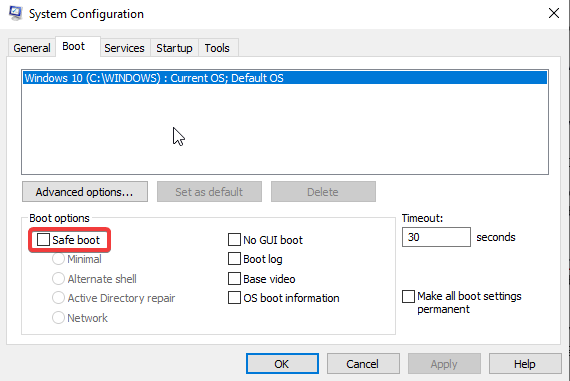Open the Help button
The image size is (570, 381).
click(x=525, y=364)
